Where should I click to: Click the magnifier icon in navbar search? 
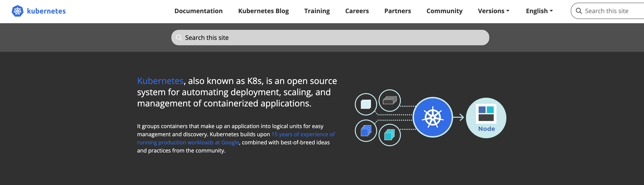click(579, 11)
